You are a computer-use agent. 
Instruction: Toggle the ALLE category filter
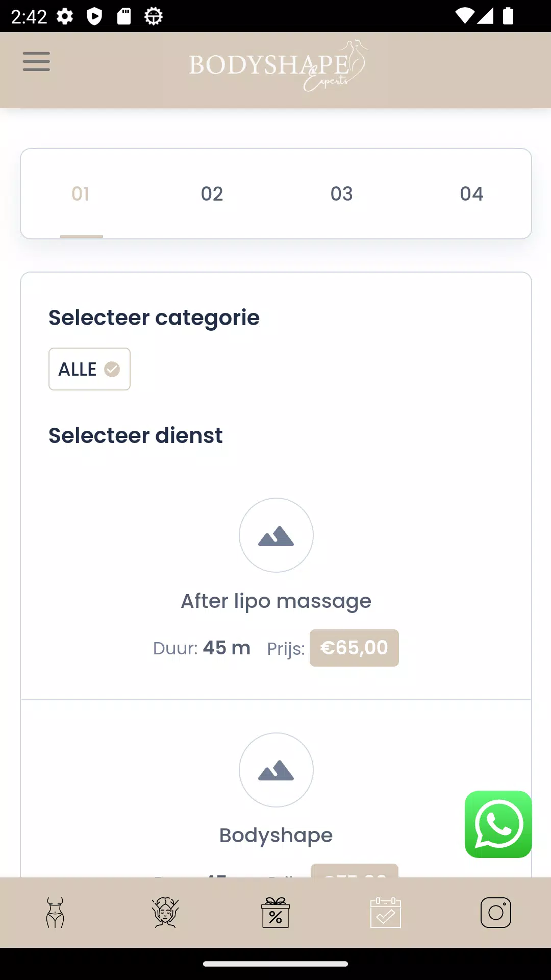pos(89,369)
